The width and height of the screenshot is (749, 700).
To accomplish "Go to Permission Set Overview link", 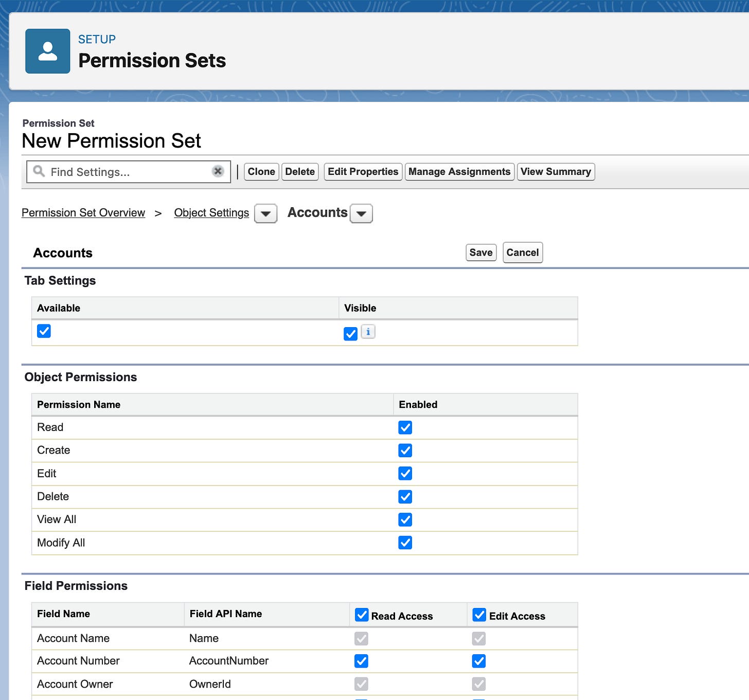I will [x=83, y=213].
